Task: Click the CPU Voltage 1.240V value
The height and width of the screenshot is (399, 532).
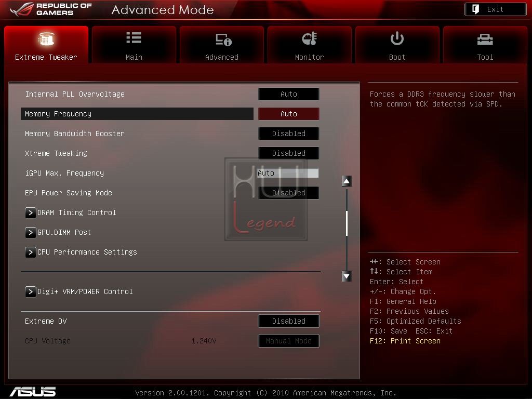Action: pos(204,341)
